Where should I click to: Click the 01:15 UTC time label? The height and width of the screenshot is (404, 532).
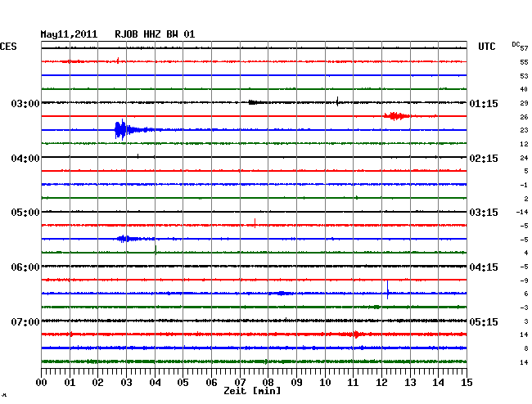[x=484, y=104]
